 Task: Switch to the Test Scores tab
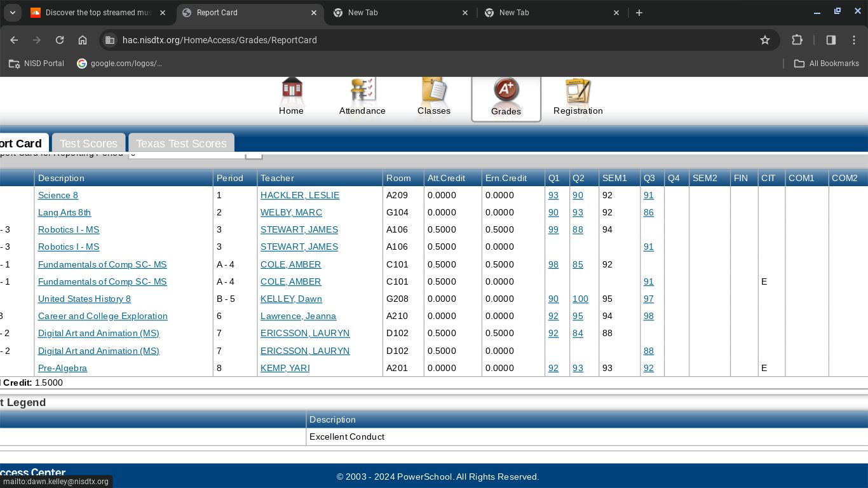coord(88,144)
